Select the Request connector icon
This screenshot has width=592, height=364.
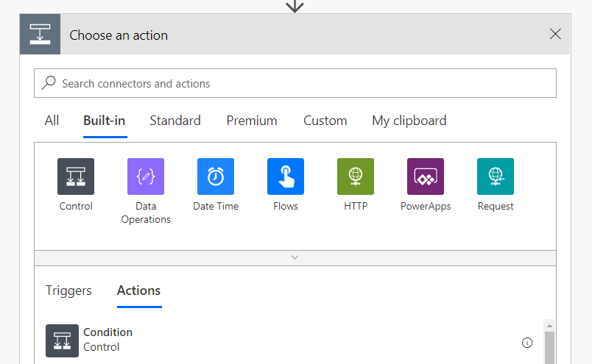[496, 176]
